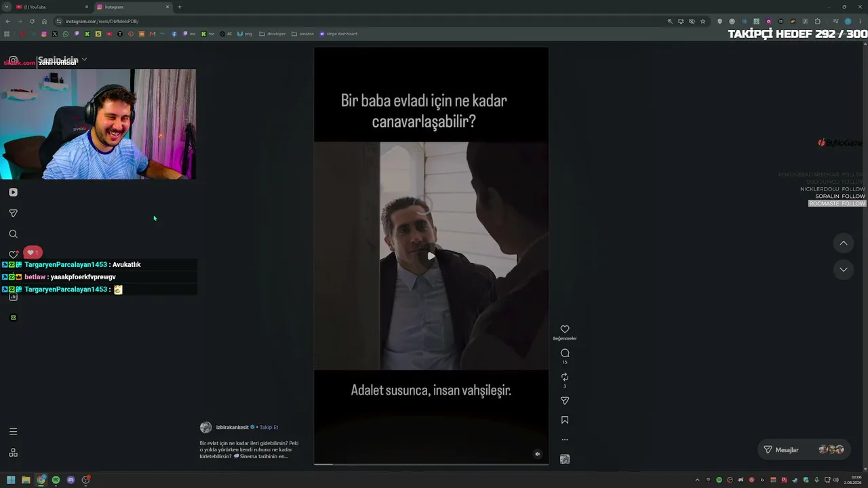
Task: Click the Instagram logo in sidebar
Action: click(x=13, y=60)
